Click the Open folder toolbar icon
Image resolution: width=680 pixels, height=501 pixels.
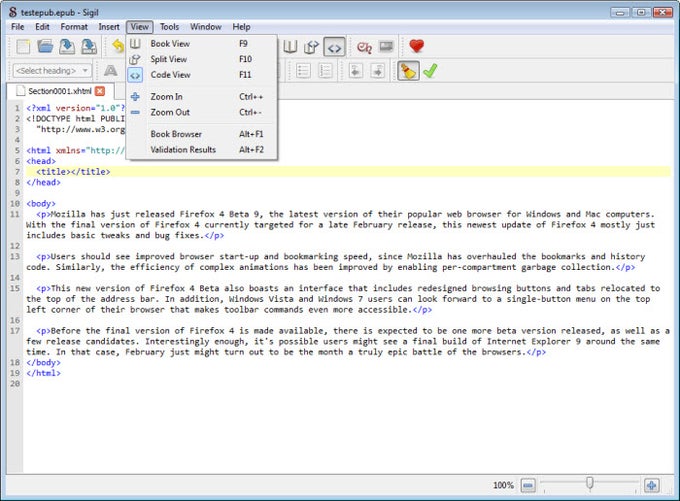point(45,46)
